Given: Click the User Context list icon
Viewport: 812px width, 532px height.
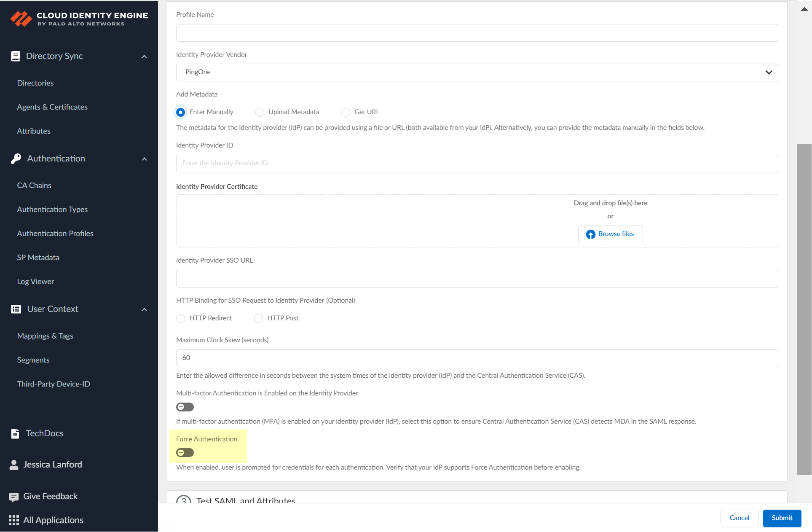Looking at the screenshot, I should point(16,309).
